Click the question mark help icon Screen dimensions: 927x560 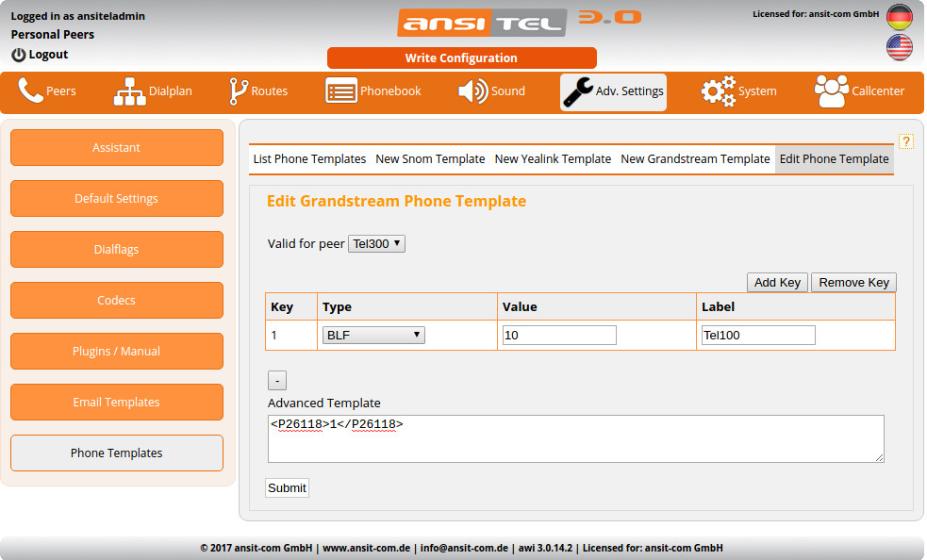[907, 140]
